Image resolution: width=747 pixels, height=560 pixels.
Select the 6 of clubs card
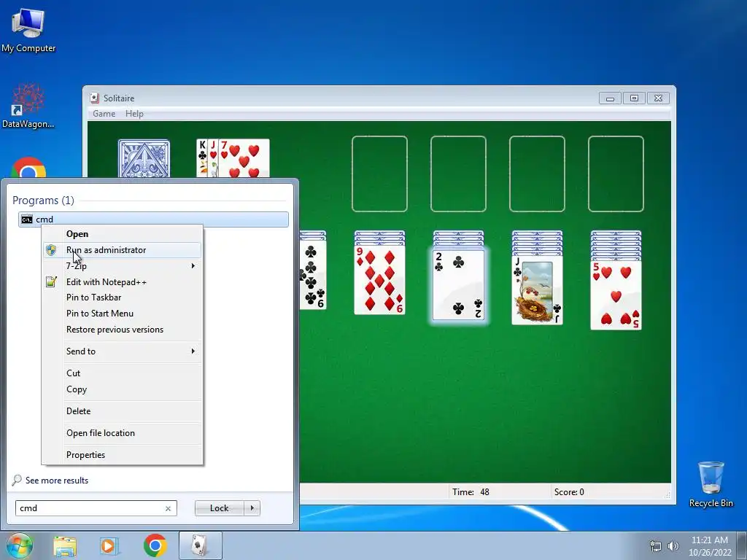pyautogui.click(x=313, y=275)
